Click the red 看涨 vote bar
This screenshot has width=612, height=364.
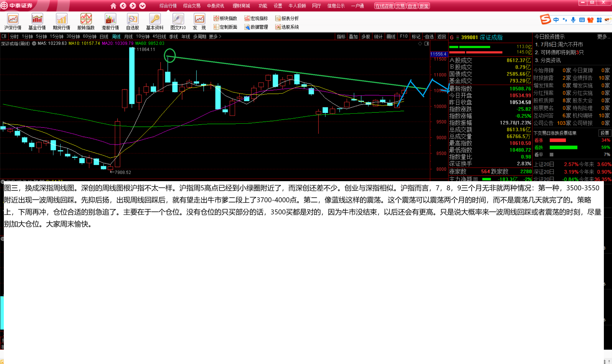558,140
